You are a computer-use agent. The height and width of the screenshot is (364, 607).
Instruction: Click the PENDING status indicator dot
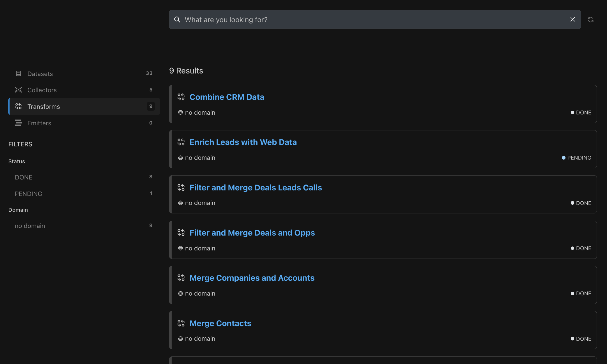564,158
